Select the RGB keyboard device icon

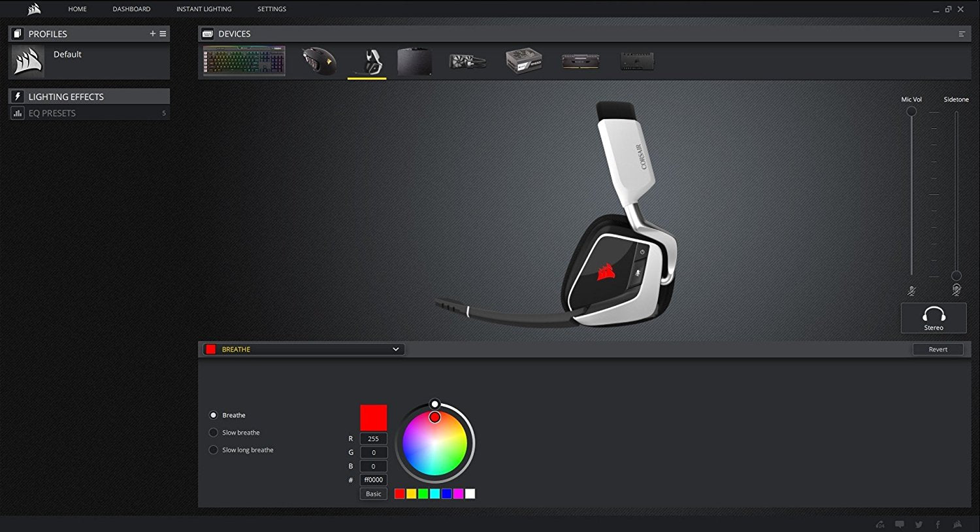point(244,61)
